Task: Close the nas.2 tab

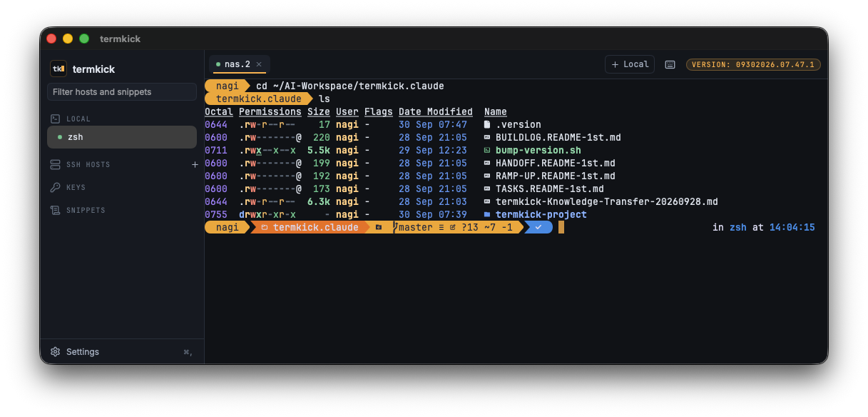Action: (x=259, y=64)
